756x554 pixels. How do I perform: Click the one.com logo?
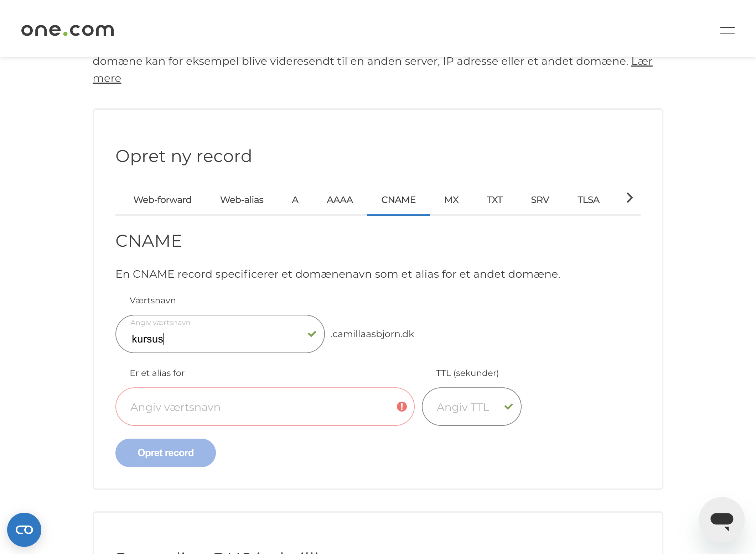click(68, 30)
